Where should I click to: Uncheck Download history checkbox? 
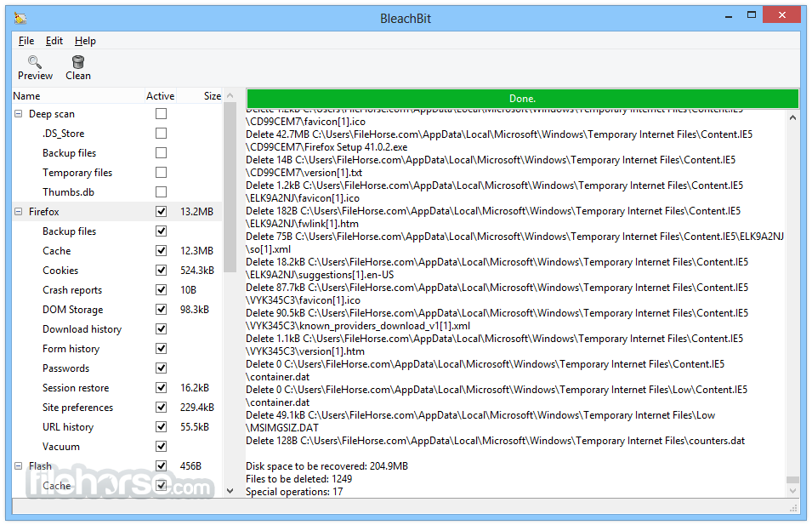[161, 329]
